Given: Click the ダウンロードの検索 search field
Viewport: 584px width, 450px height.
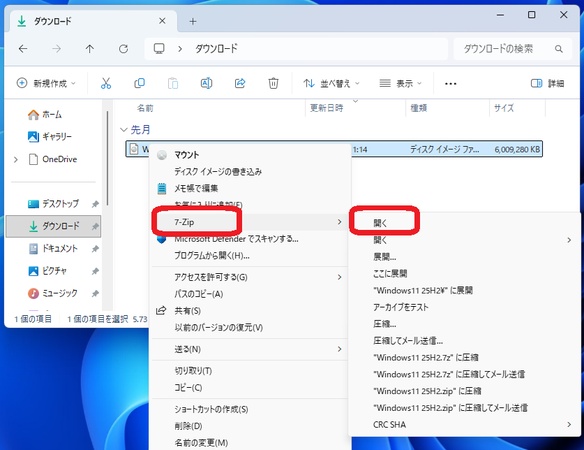Looking at the screenshot, I should pos(512,49).
